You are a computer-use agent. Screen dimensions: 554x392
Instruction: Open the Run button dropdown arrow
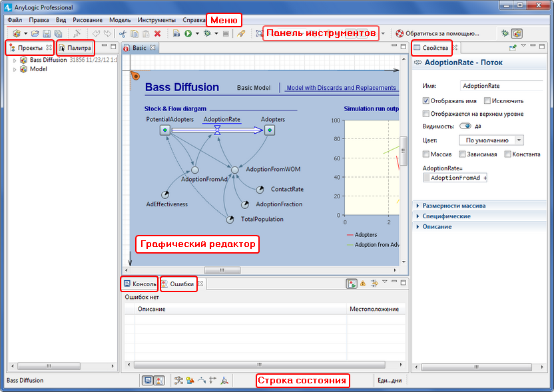point(197,33)
